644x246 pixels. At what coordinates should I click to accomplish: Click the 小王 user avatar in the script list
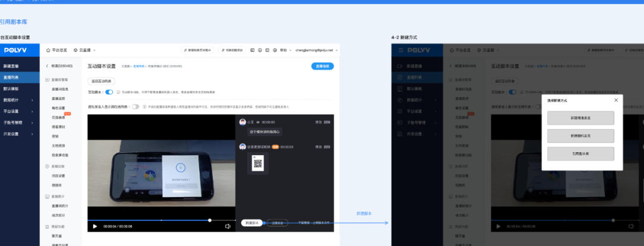click(243, 122)
